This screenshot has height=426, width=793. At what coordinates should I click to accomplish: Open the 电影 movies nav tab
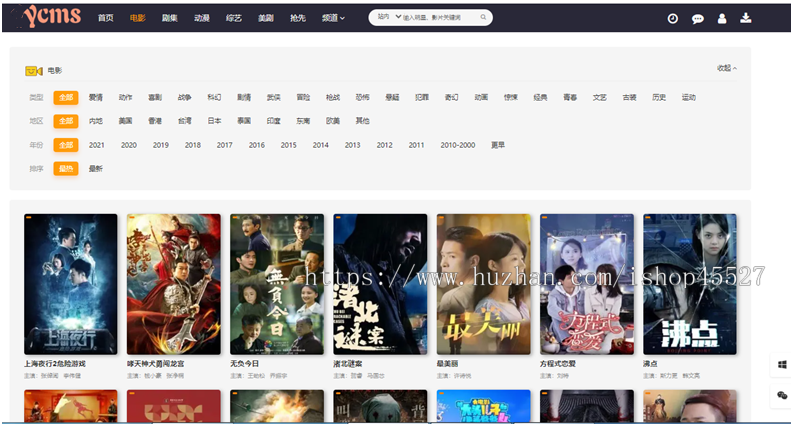click(x=137, y=18)
